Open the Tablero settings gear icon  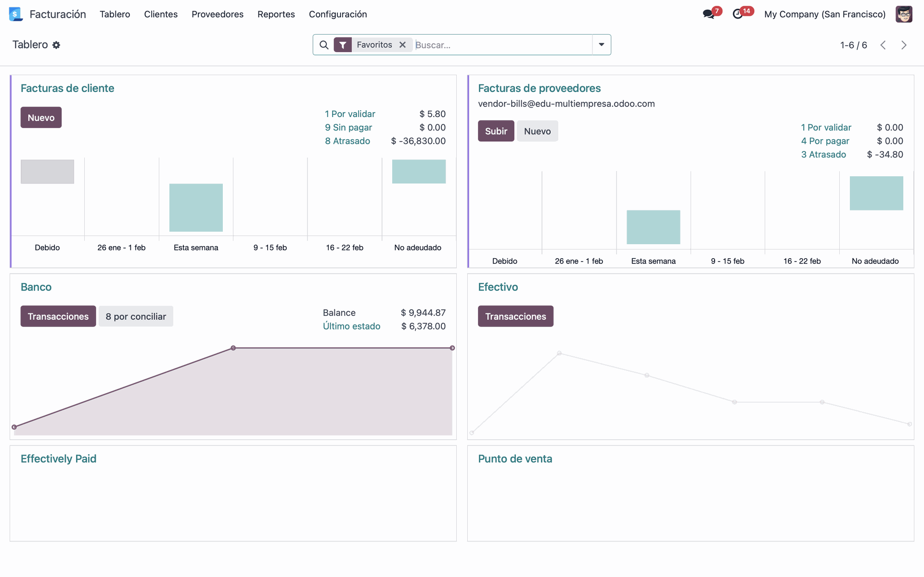56,45
